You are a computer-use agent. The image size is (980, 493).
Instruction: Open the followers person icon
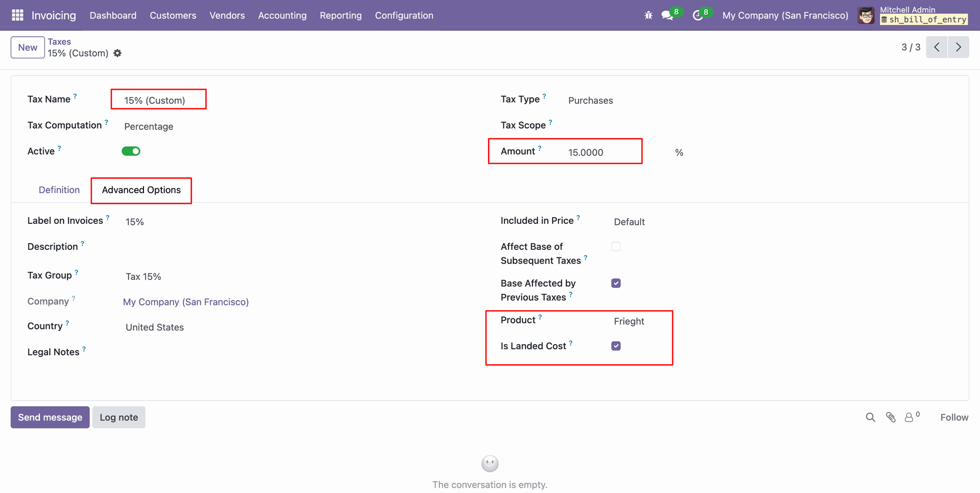point(909,417)
